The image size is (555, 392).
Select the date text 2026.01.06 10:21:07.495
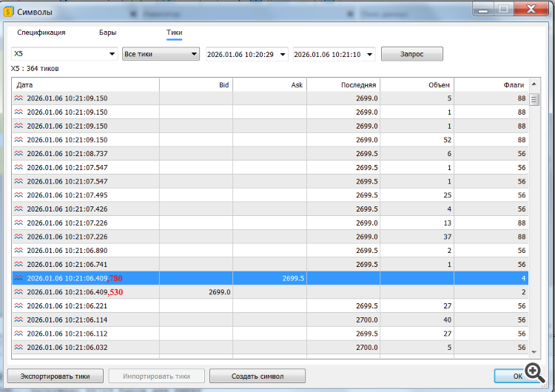pyautogui.click(x=67, y=195)
